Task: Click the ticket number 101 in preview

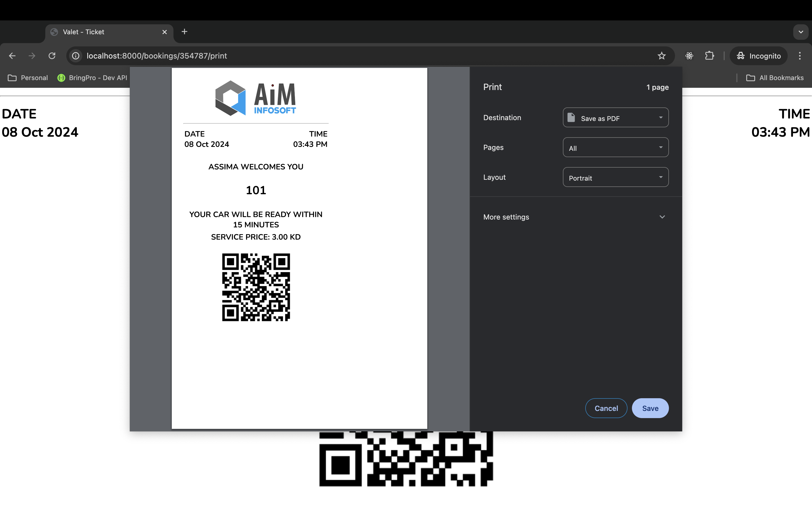Action: [256, 190]
